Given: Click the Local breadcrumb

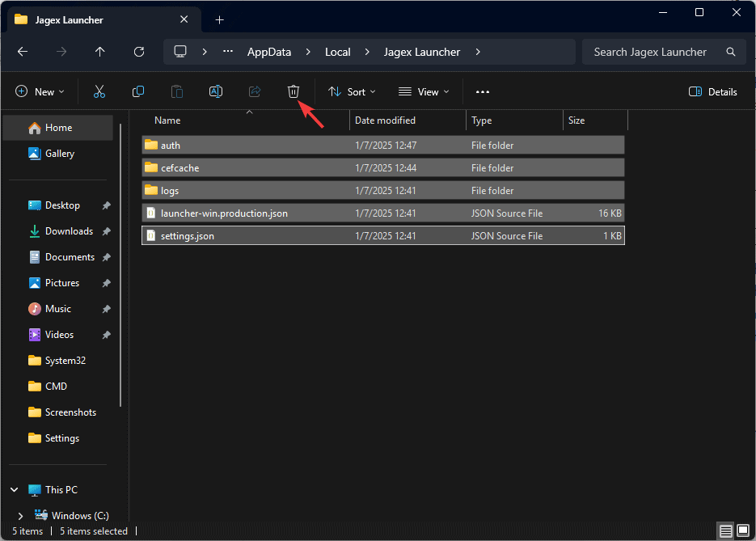Looking at the screenshot, I should tap(337, 52).
